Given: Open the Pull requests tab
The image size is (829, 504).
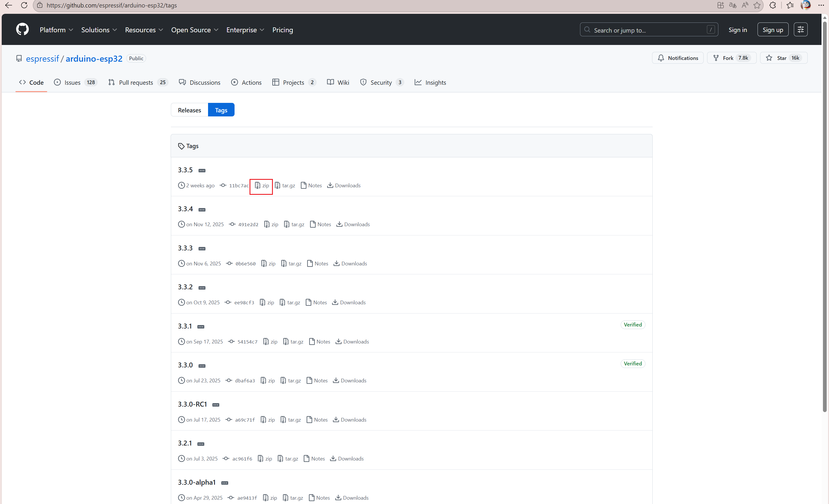Looking at the screenshot, I should click(136, 82).
